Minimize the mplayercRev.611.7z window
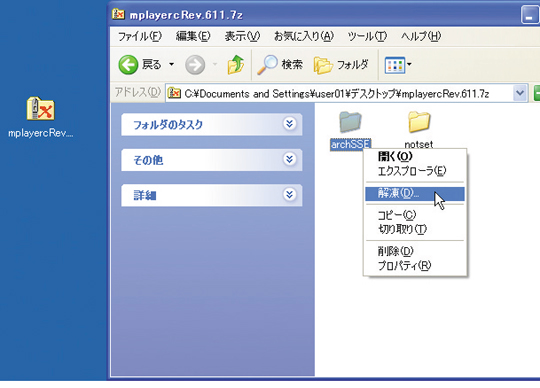This screenshot has height=388, width=540. [x=529, y=15]
